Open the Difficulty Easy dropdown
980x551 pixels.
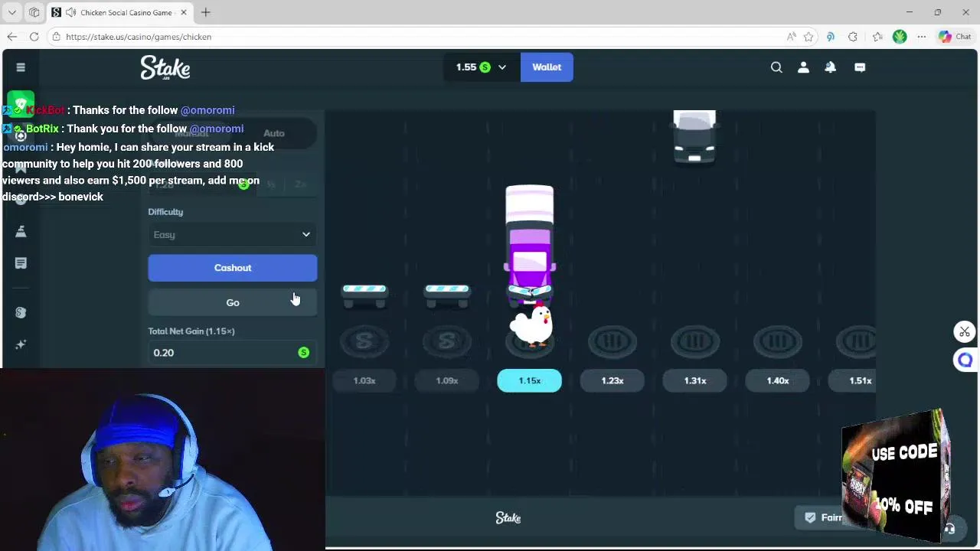click(232, 235)
